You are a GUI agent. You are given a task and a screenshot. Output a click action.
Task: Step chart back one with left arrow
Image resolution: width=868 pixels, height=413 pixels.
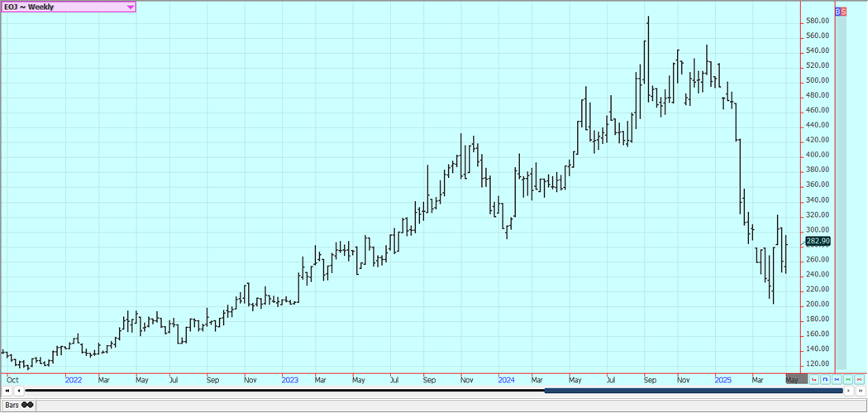[19, 391]
